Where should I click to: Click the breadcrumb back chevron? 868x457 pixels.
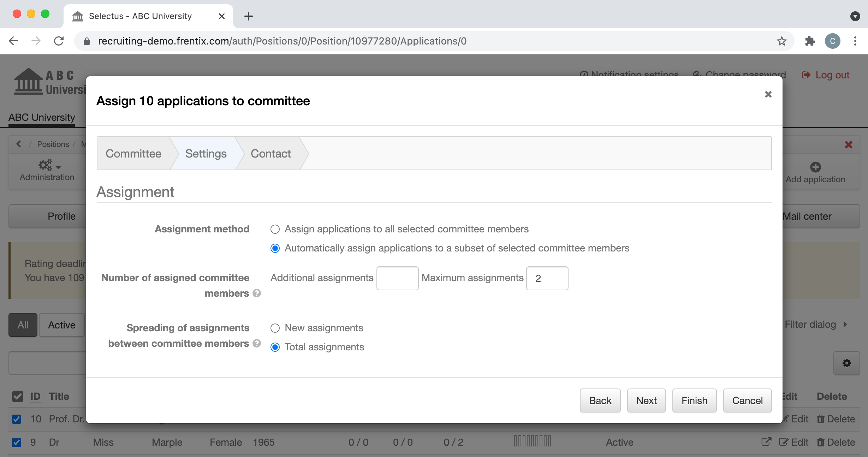coord(19,144)
